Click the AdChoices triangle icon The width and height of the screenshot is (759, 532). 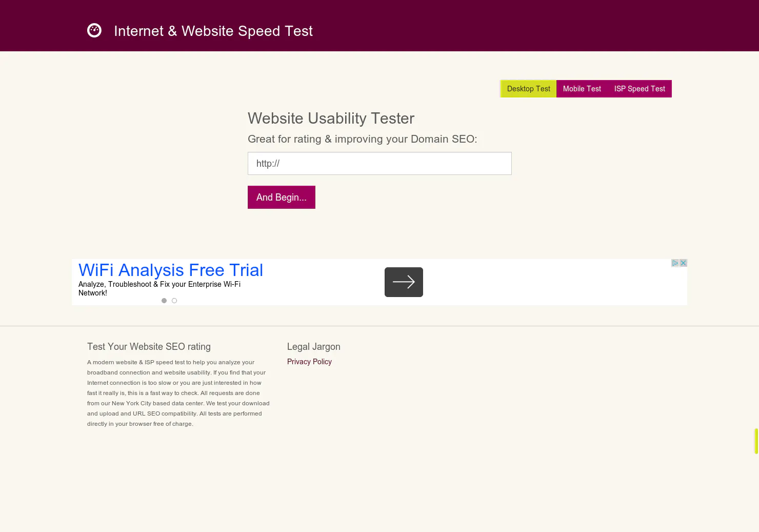click(675, 263)
